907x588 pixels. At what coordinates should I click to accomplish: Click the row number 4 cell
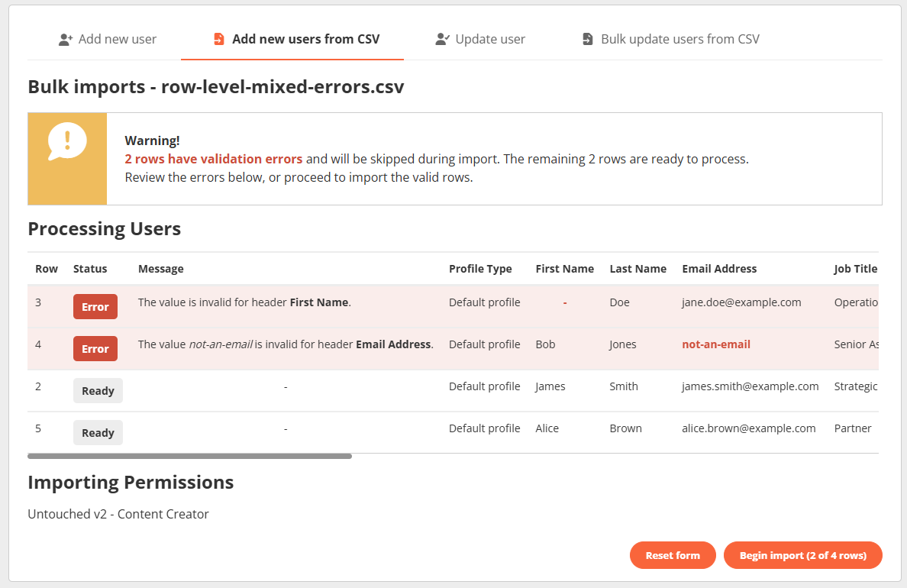pyautogui.click(x=38, y=344)
